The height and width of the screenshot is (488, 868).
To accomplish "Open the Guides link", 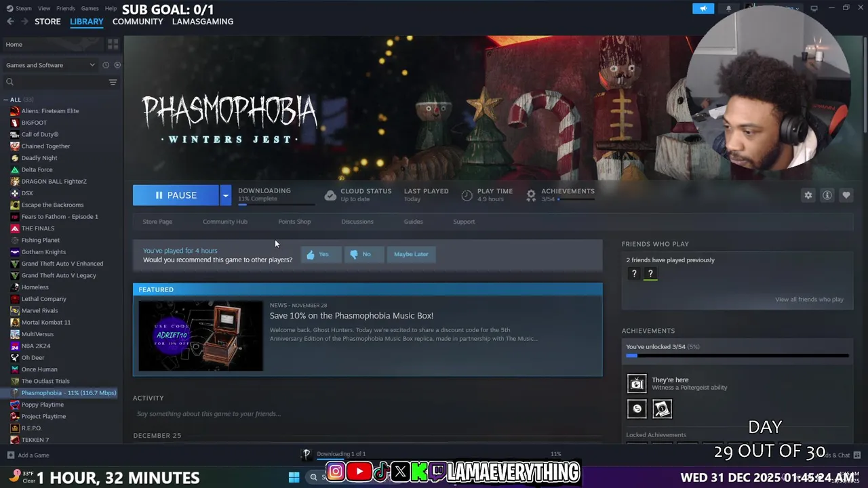I will [413, 222].
